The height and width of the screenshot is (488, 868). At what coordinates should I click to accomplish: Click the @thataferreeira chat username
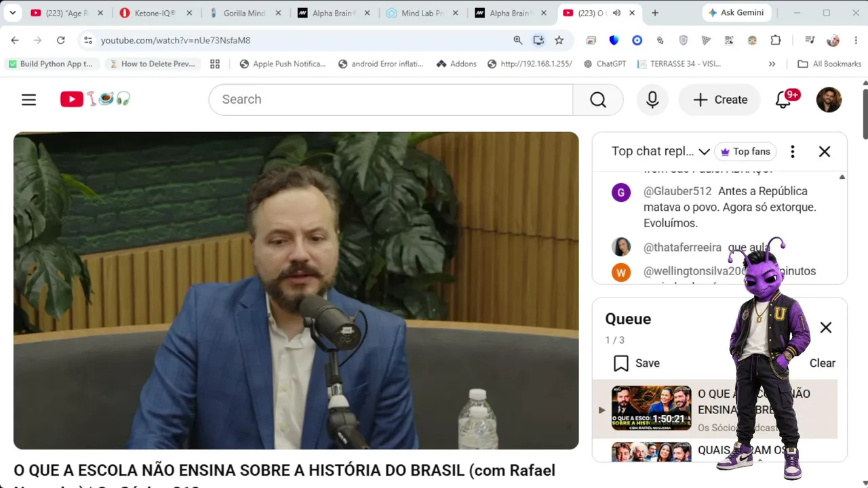pos(682,247)
